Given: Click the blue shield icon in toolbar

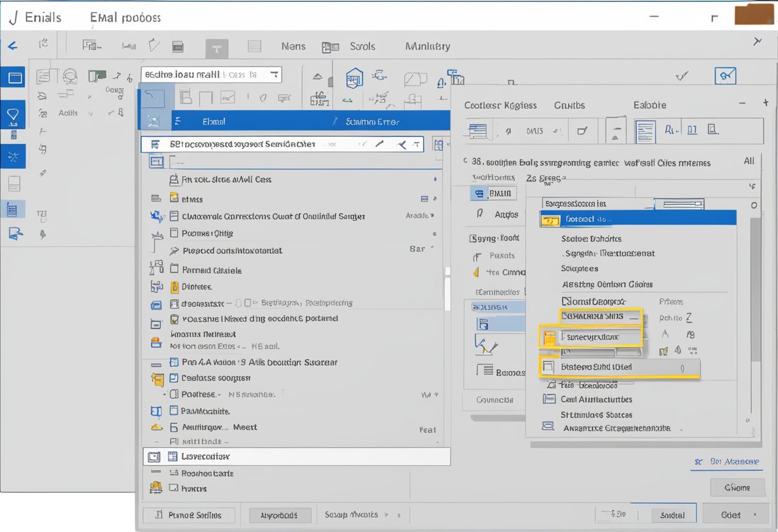Looking at the screenshot, I should coord(354,79).
